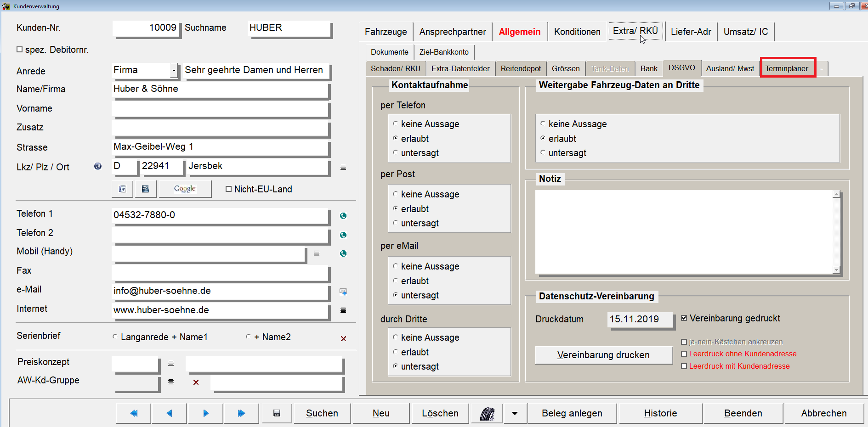Image resolution: width=868 pixels, height=427 pixels.
Task: Click the globe icon beside Lkz/Plz/Ort
Action: (x=98, y=166)
